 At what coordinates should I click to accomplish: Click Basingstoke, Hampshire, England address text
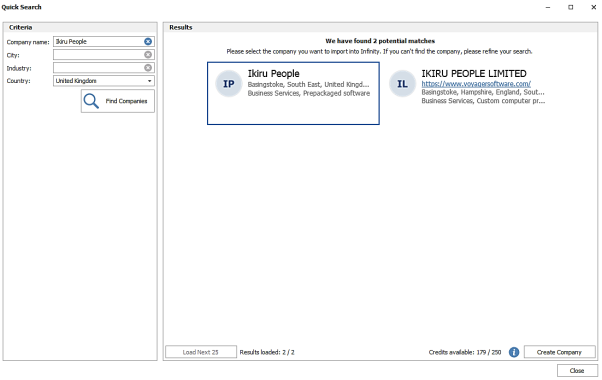tap(483, 92)
